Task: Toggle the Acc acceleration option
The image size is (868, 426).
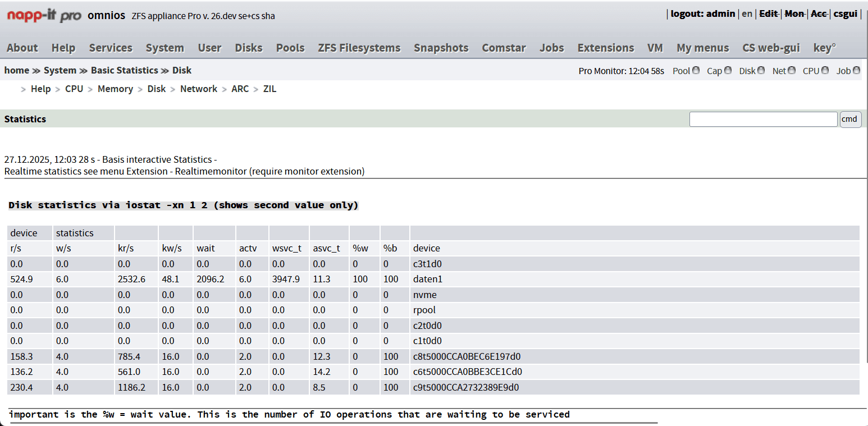Action: point(819,13)
